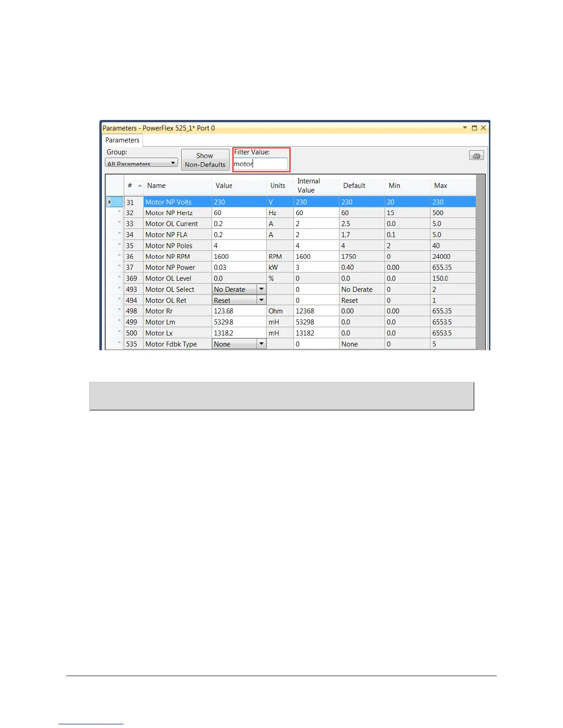Click the Value column header
This screenshot has width=563, height=728.
click(x=239, y=185)
